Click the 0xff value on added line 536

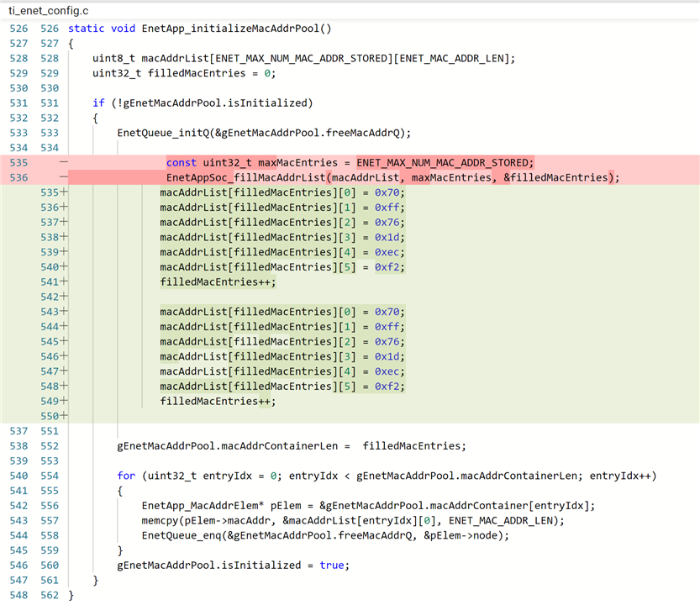coord(387,208)
